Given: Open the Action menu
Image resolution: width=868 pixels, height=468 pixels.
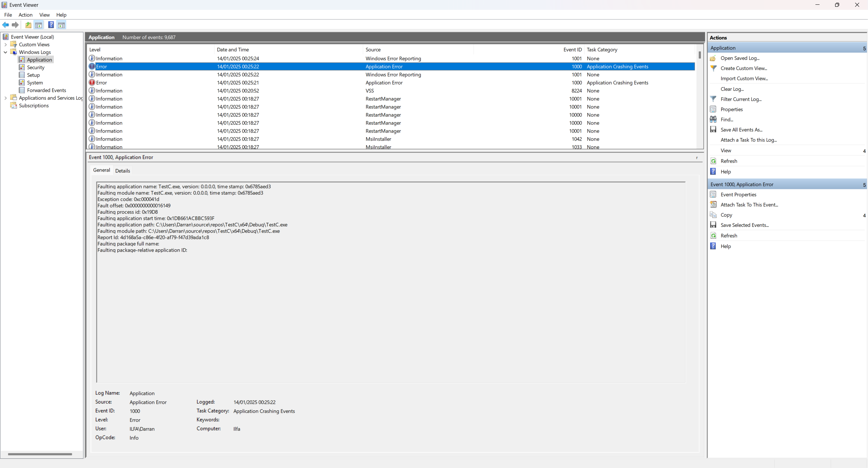Looking at the screenshot, I should pyautogui.click(x=25, y=15).
